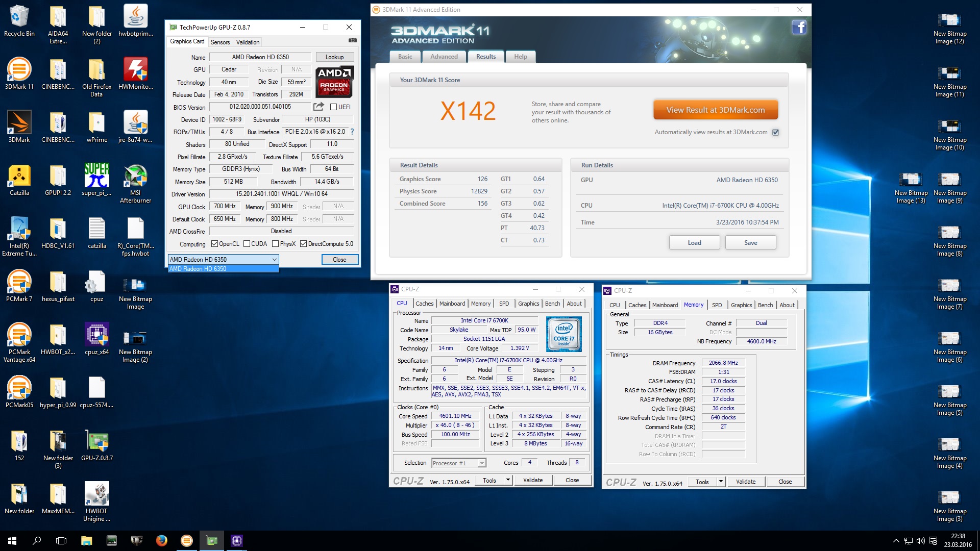Toggle the PhysX checkbox
Viewport: 980px width, 551px height.
click(275, 244)
